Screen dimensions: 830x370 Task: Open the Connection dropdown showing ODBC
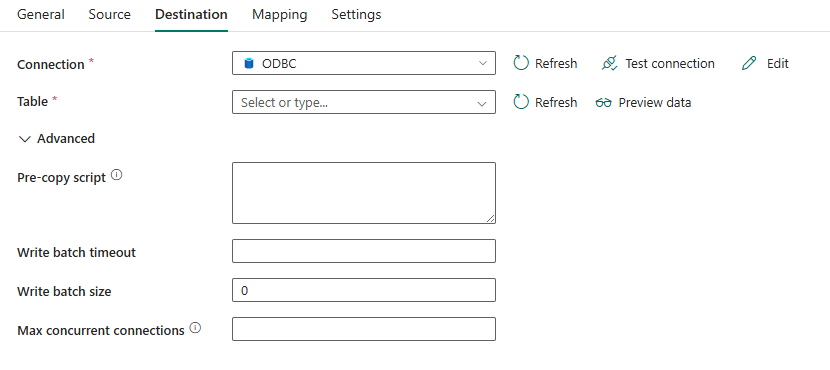pyautogui.click(x=364, y=63)
